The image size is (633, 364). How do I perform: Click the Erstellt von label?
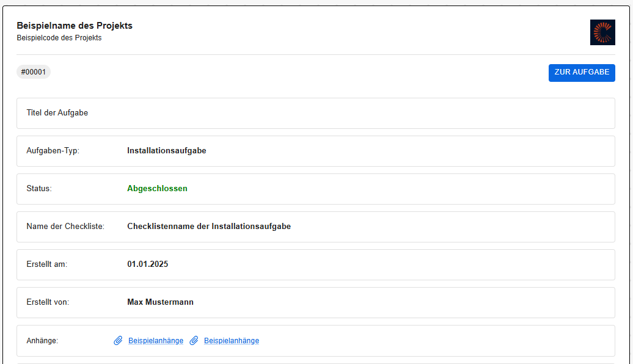point(48,302)
